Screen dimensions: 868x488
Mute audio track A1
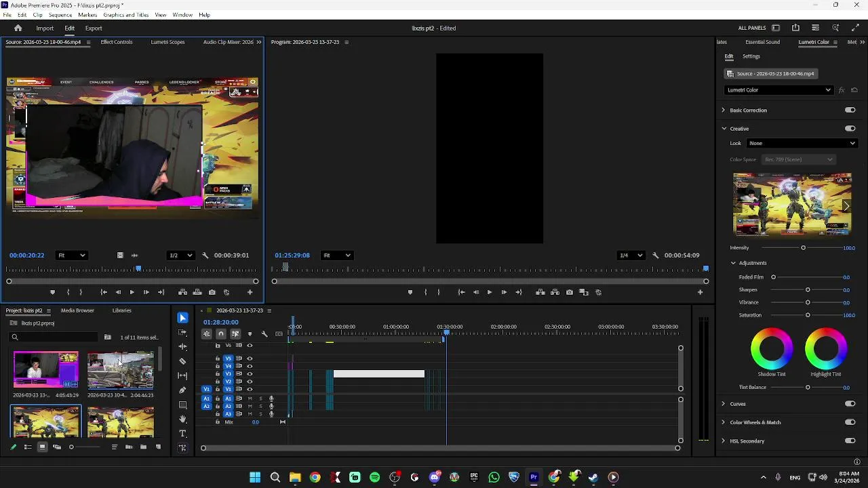coord(250,399)
